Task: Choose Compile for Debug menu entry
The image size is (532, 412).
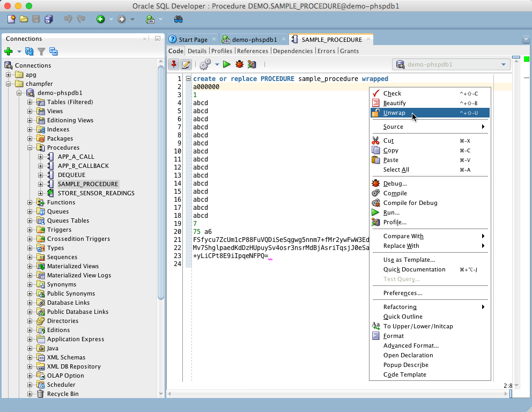Action: point(430,203)
